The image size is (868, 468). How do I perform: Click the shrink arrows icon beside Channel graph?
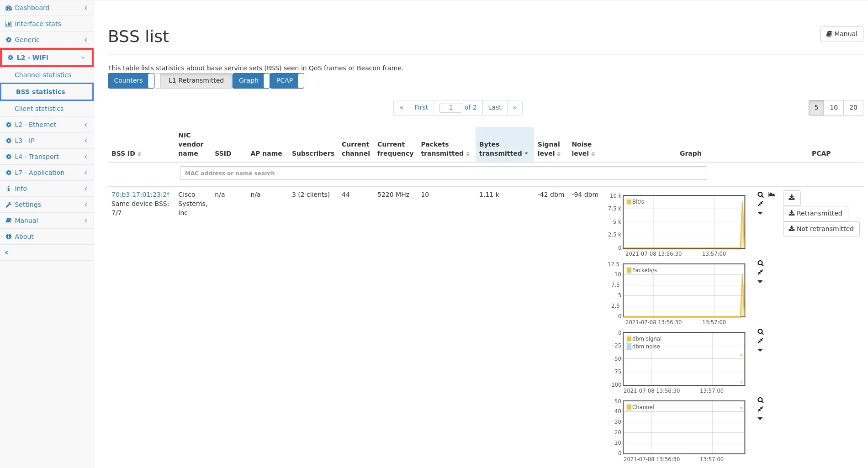coord(760,410)
